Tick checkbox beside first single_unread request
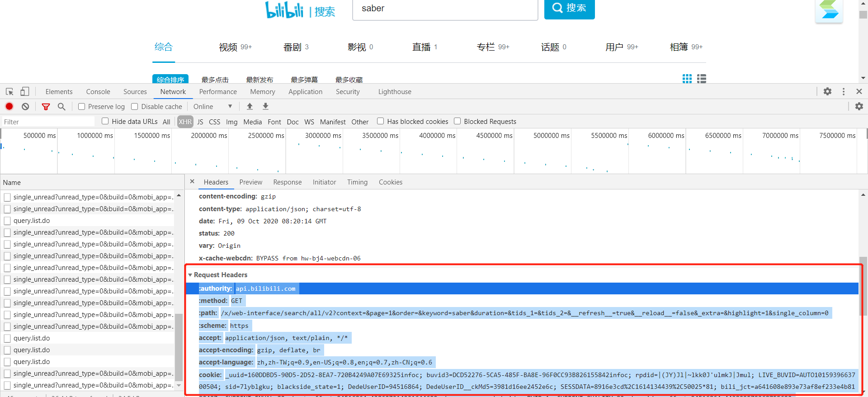868x397 pixels. 7,197
